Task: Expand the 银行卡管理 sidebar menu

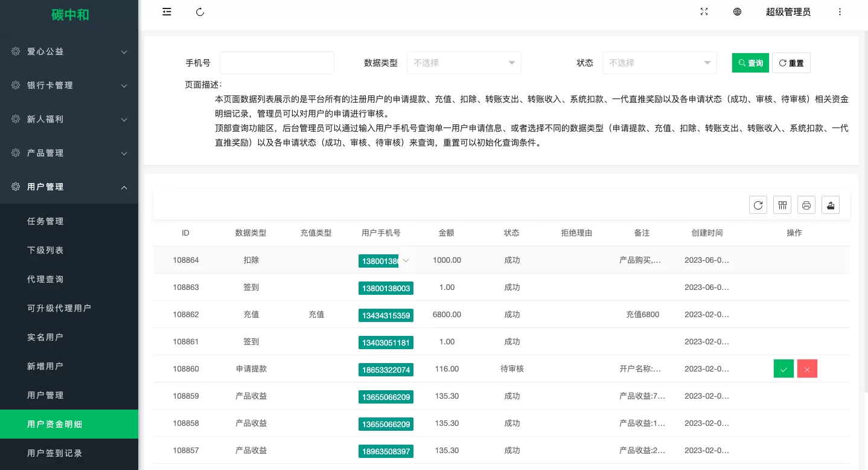Action: click(x=69, y=85)
